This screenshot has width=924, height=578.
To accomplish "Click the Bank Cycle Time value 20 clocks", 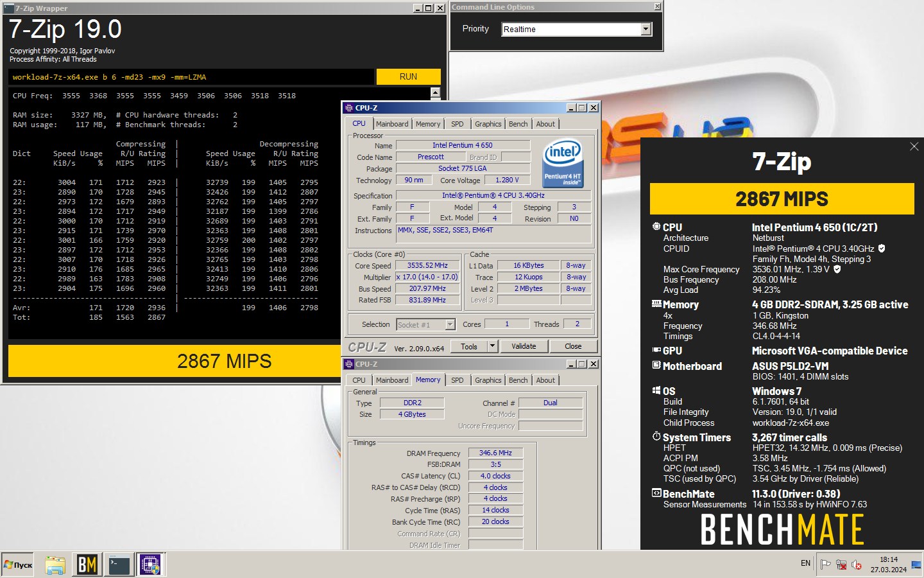I will point(495,521).
